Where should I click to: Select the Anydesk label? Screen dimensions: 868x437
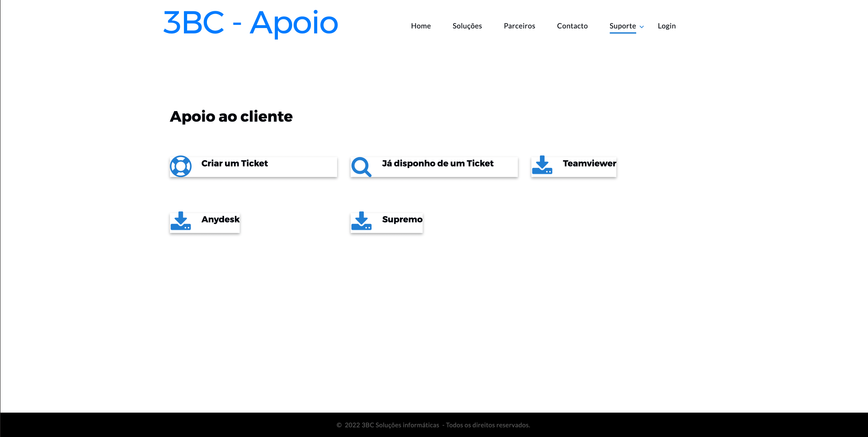coord(220,219)
